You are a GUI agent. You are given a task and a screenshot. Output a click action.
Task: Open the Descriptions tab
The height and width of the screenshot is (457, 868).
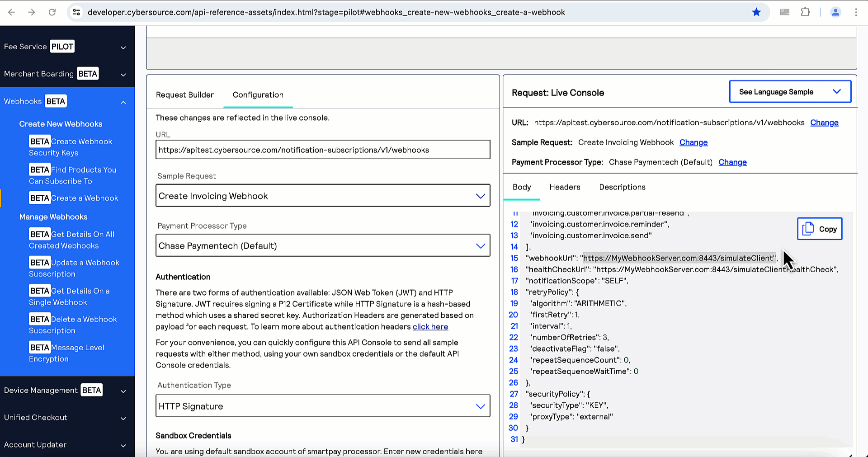622,187
